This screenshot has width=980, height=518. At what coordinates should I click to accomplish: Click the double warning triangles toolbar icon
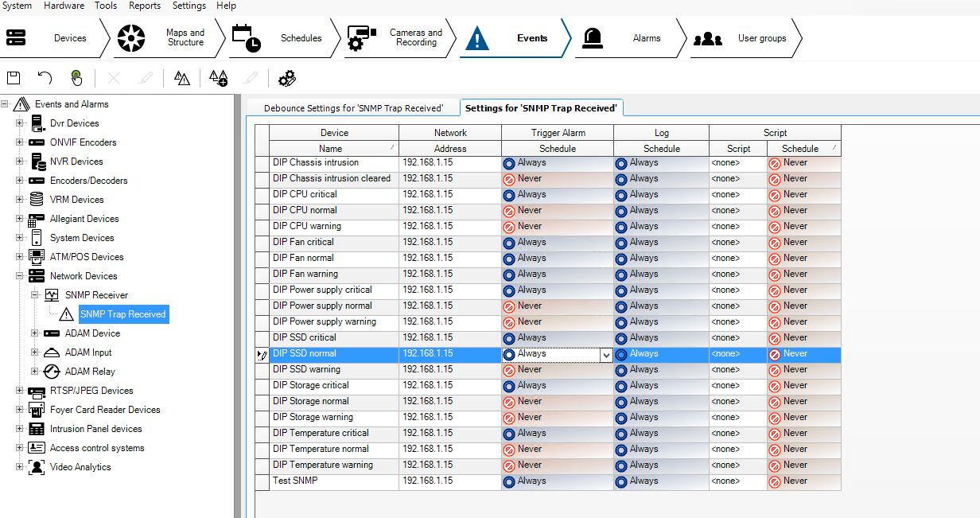click(x=182, y=78)
